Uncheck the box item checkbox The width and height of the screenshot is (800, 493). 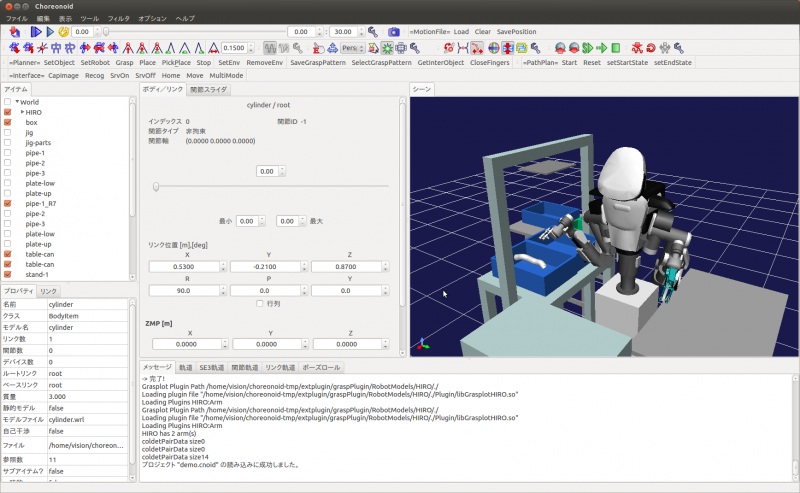coord(8,122)
